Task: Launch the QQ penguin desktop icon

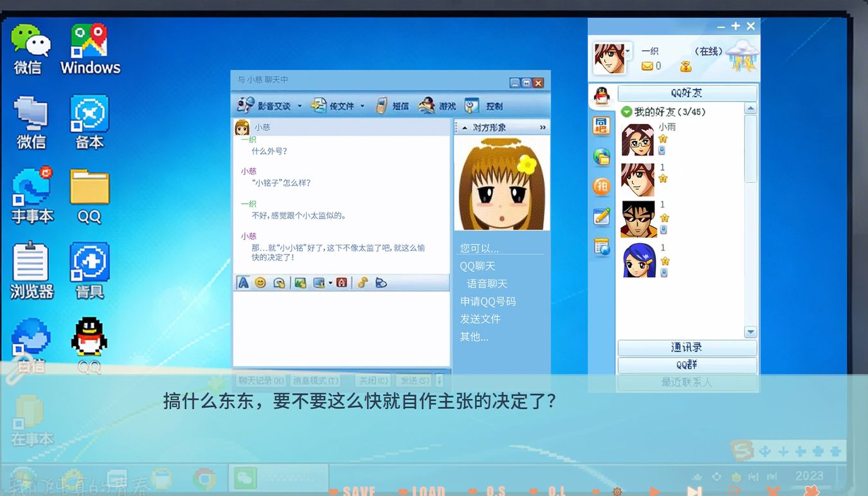Action: [89, 345]
